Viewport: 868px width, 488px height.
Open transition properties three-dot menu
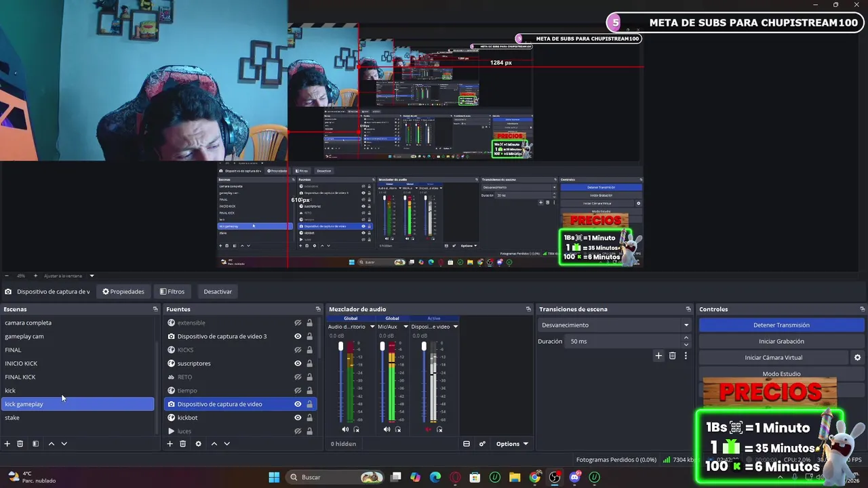point(686,355)
